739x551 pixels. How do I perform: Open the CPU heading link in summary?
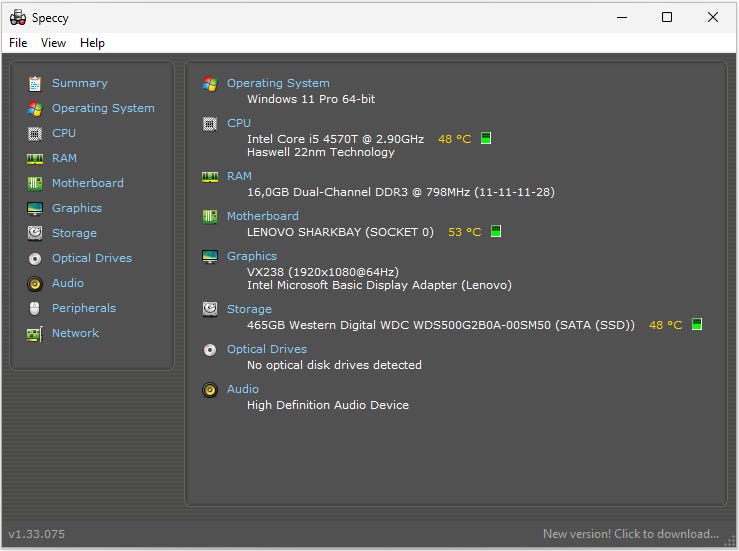point(239,123)
